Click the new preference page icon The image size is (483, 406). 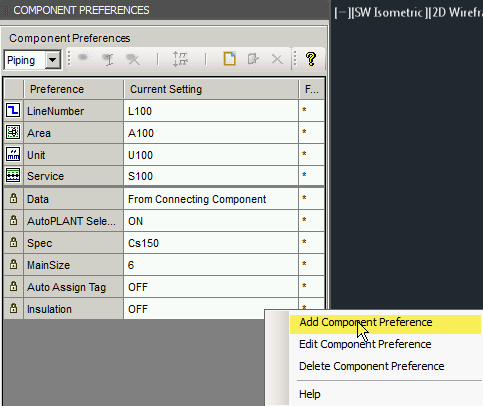(230, 59)
